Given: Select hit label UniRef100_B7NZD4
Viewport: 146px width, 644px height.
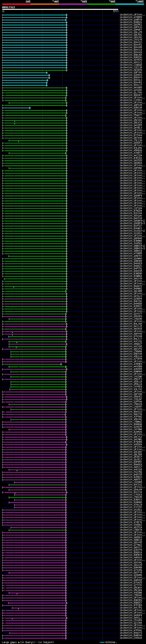Looking at the screenshot, I should click(x=131, y=211).
